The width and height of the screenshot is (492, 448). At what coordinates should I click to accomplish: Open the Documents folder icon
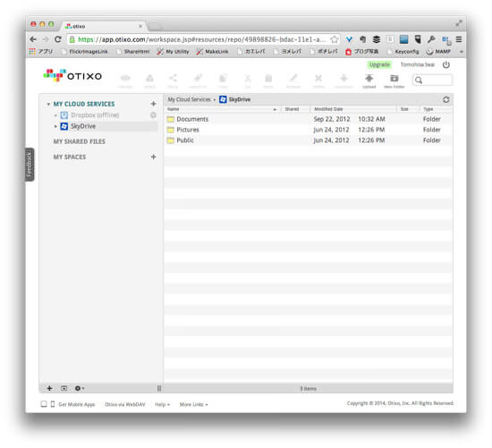(170, 119)
